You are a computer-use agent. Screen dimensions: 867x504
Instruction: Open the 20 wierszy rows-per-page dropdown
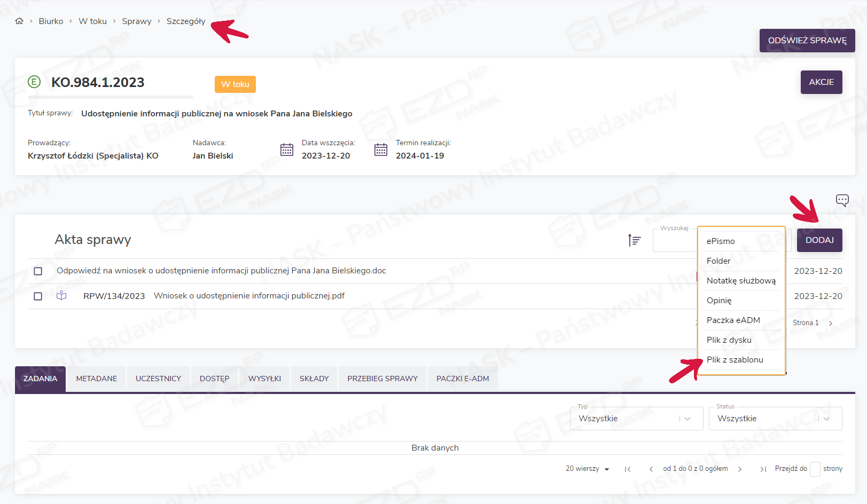[x=587, y=469]
